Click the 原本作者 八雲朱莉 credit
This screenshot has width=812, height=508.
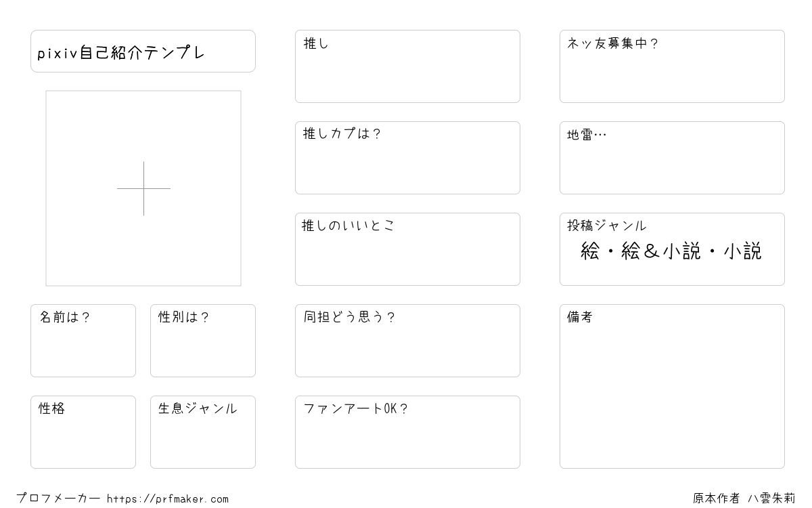pos(744,499)
